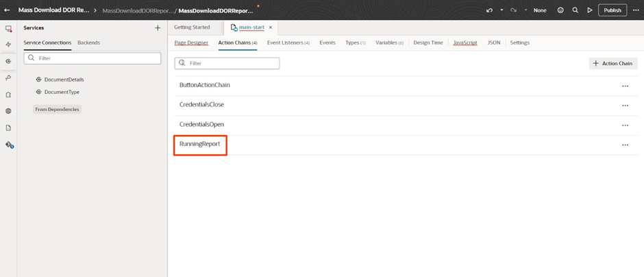The height and width of the screenshot is (277, 644).
Task: Open the Undo history dropdown arrow
Action: click(x=501, y=10)
